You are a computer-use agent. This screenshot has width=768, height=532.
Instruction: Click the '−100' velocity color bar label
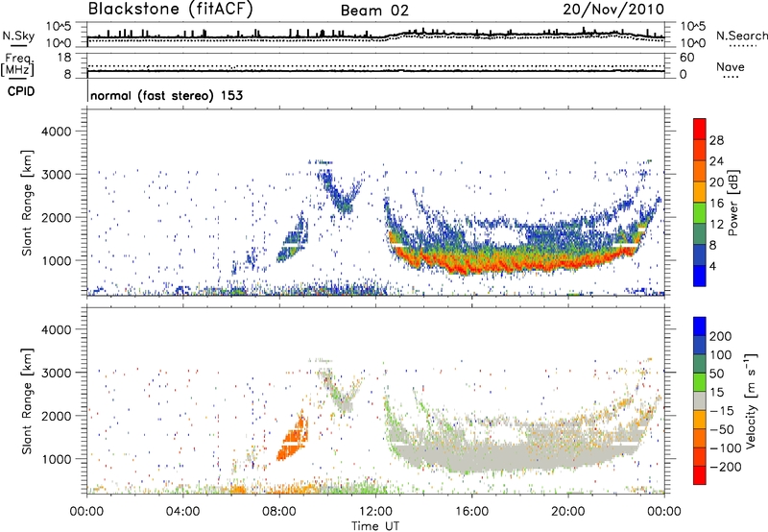(x=726, y=448)
